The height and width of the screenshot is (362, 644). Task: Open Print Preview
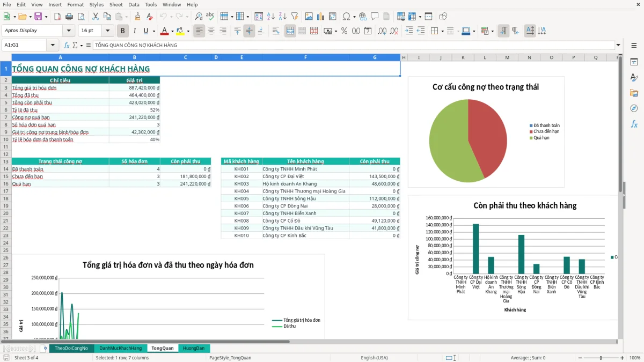click(x=81, y=17)
